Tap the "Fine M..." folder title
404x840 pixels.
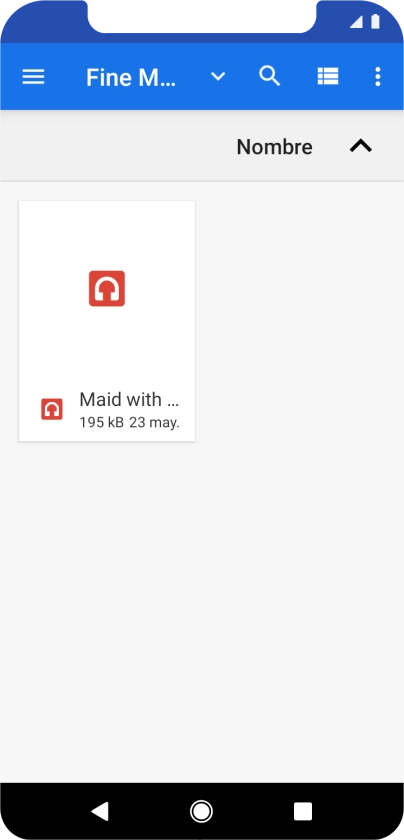(131, 78)
